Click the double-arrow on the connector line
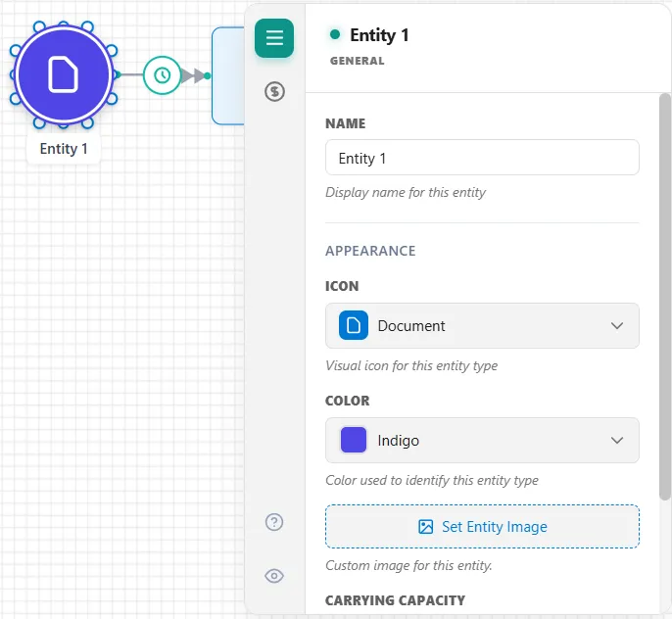 pyautogui.click(x=192, y=75)
